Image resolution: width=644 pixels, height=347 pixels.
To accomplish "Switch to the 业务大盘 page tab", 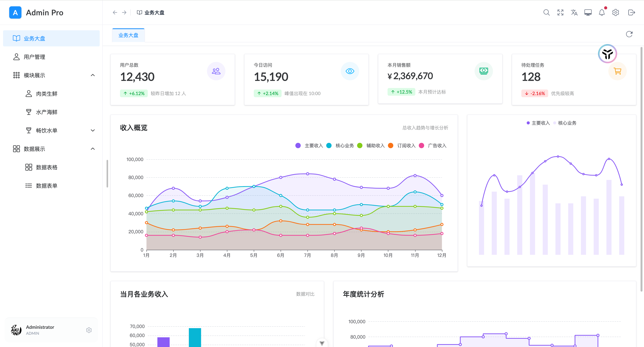I will (128, 35).
